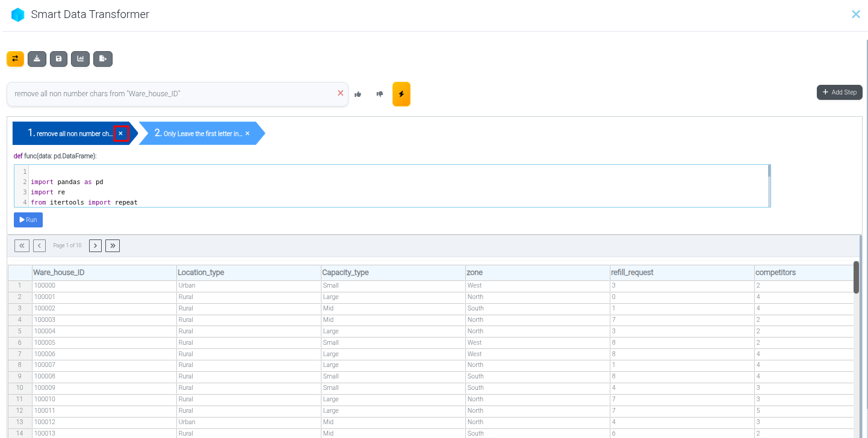Click the download icon in the toolbar

coord(37,59)
